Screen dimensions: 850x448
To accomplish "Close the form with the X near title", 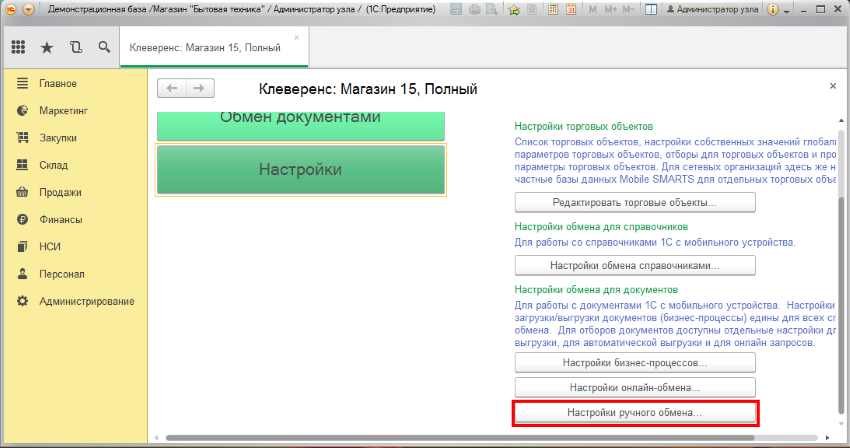I will [833, 86].
